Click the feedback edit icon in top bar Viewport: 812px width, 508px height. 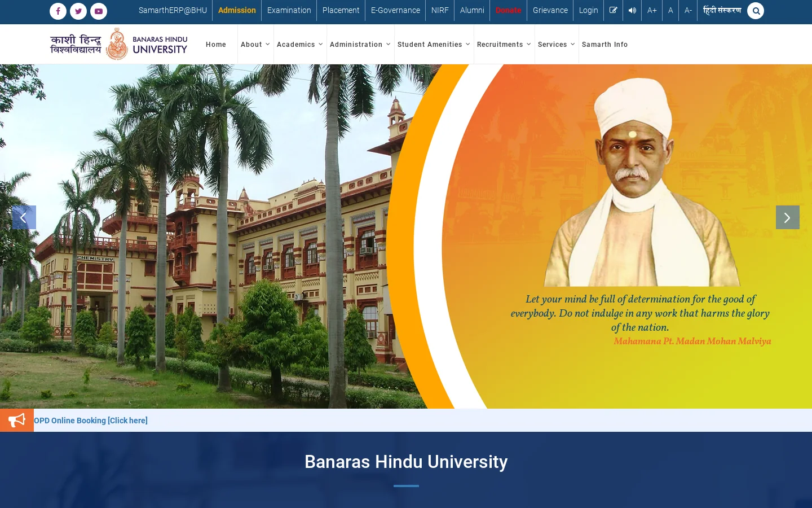click(614, 10)
